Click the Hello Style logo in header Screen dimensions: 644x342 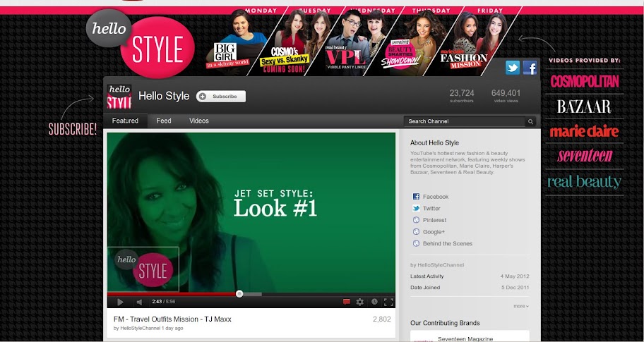pos(141,43)
